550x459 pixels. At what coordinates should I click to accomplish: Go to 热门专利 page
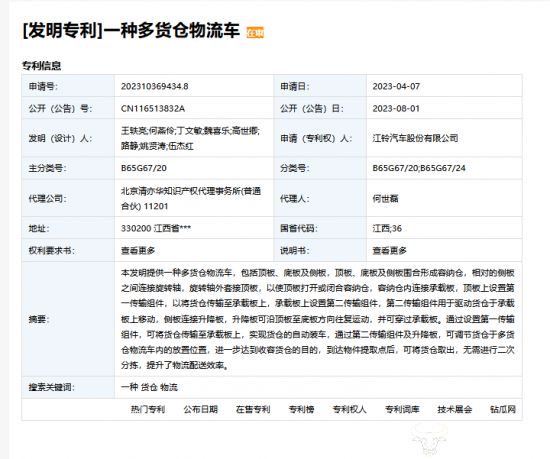click(148, 409)
